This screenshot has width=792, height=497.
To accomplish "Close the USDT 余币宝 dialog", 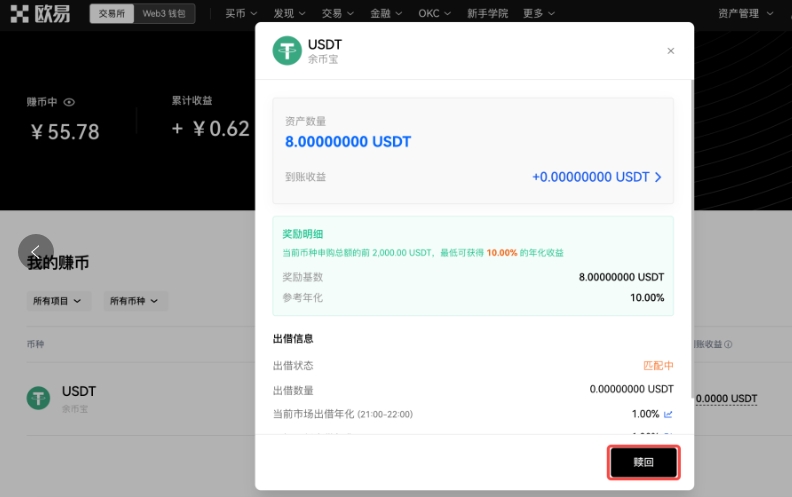I will coord(671,51).
